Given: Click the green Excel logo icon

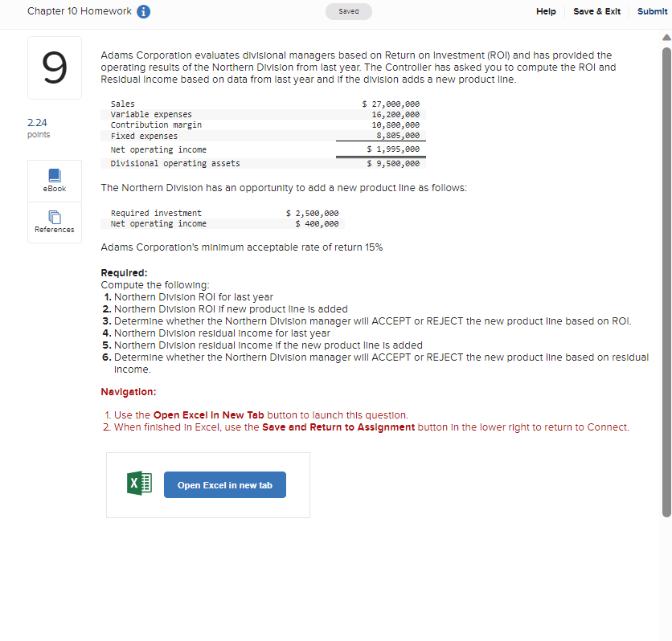Looking at the screenshot, I should coord(139,484).
